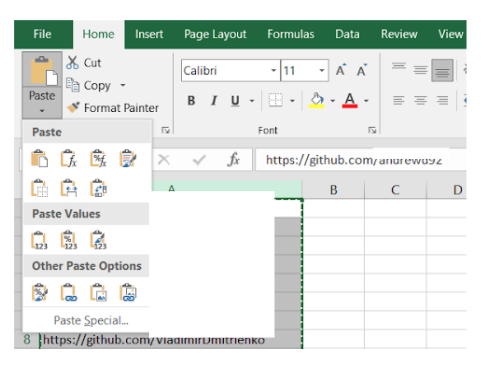This screenshot has width=489, height=365.
Task: Expand the Font Color dropdown arrow
Action: coord(366,100)
